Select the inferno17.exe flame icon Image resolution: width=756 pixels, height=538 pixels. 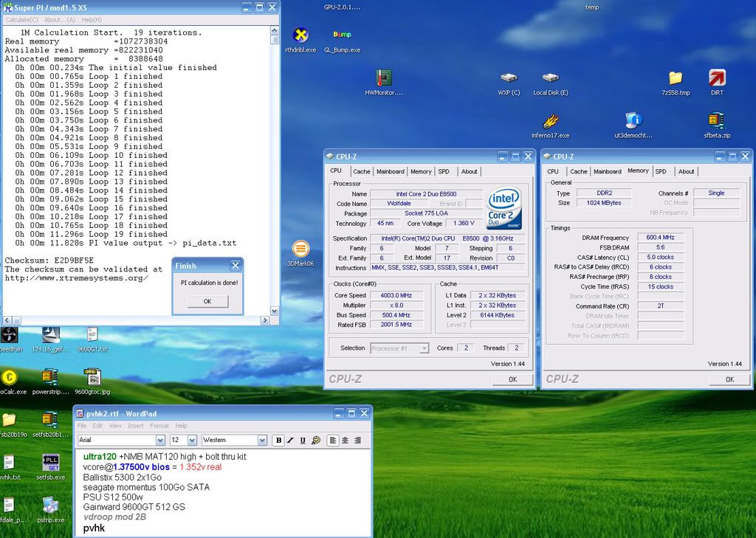[550, 122]
